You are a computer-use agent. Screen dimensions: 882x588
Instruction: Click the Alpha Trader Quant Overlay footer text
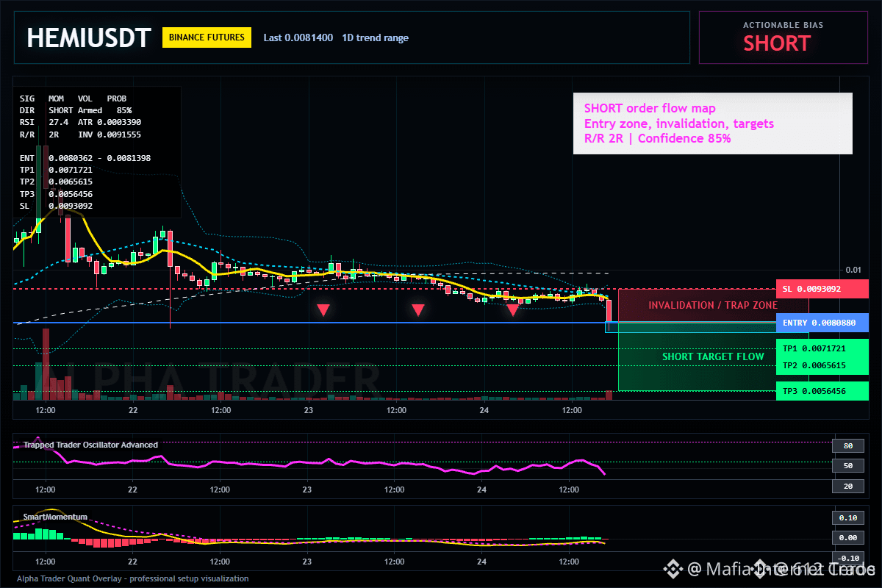pyautogui.click(x=132, y=578)
